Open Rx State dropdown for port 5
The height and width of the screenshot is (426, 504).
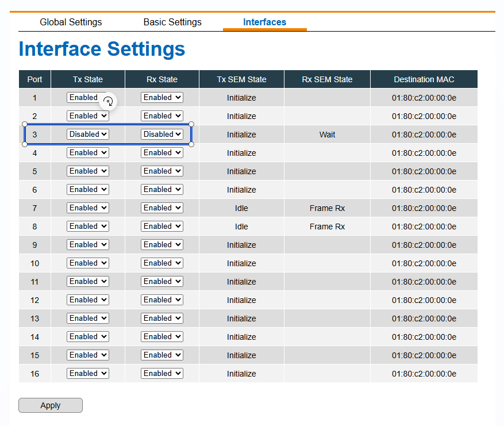[x=162, y=171]
